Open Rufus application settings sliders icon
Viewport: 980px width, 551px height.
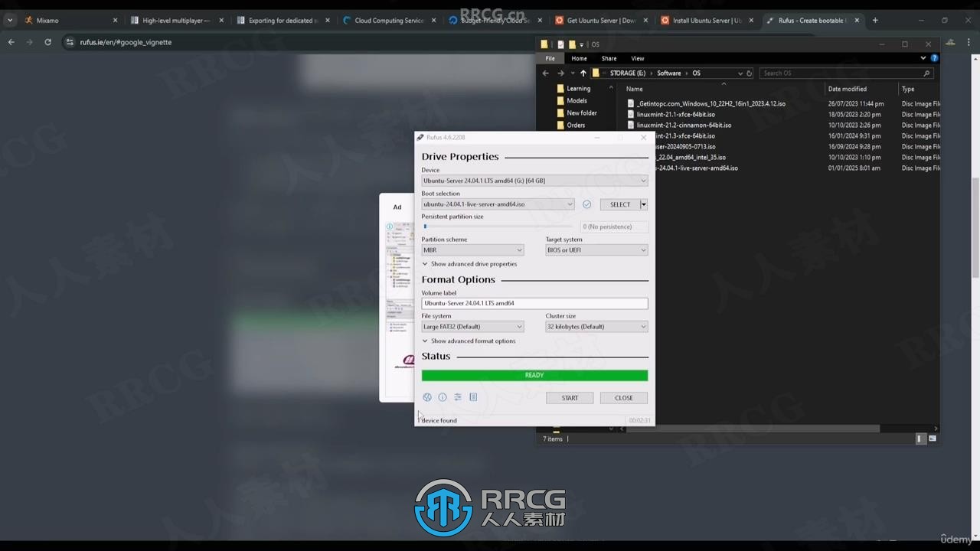(458, 397)
